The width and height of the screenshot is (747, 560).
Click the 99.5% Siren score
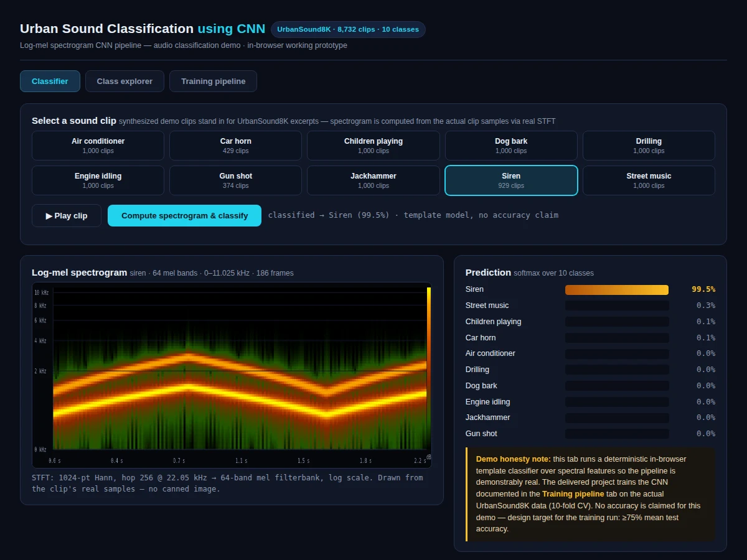[x=703, y=289]
